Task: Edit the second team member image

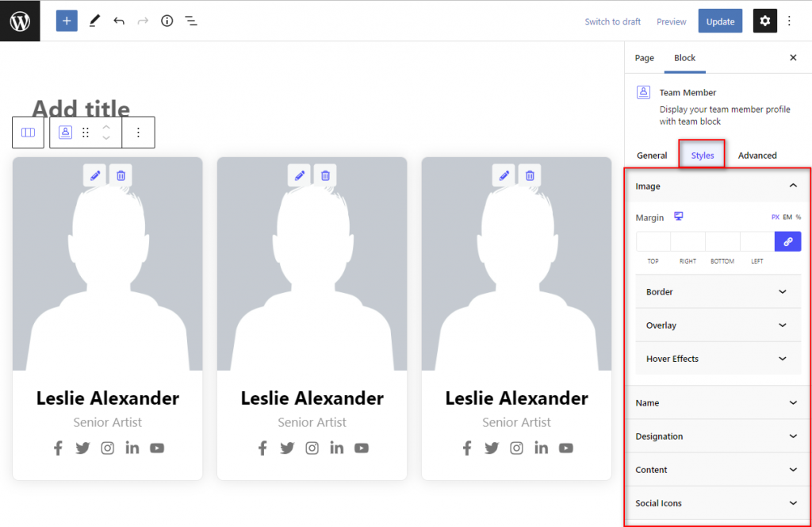Action: click(x=299, y=175)
